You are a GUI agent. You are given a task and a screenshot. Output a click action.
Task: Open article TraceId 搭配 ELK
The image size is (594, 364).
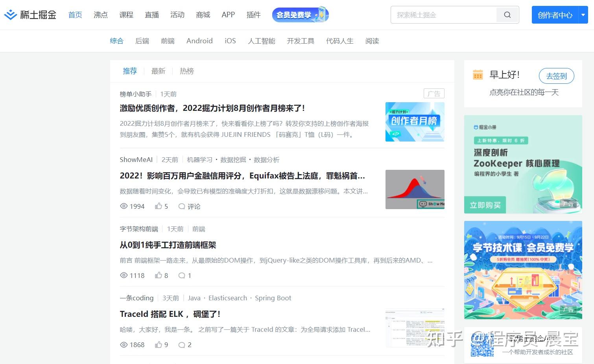pos(170,314)
